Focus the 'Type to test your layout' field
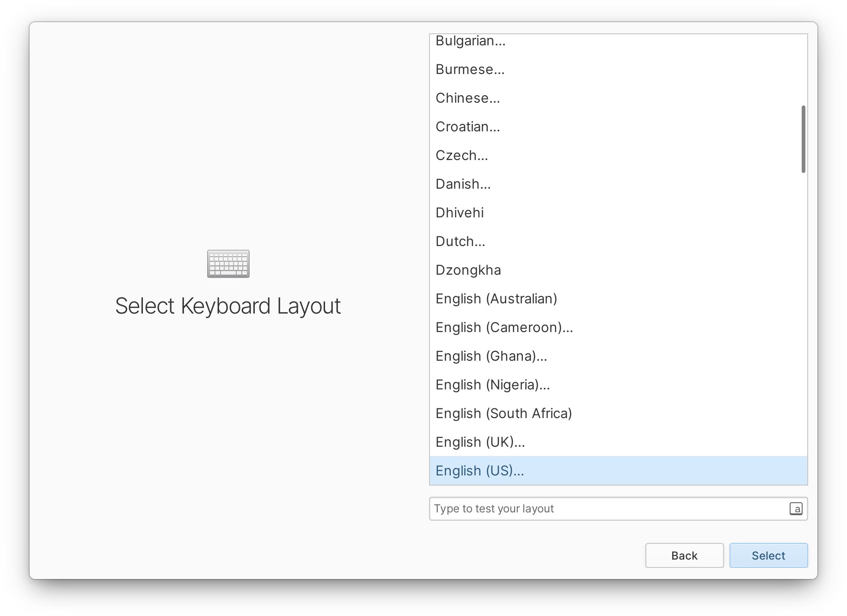 (606, 509)
